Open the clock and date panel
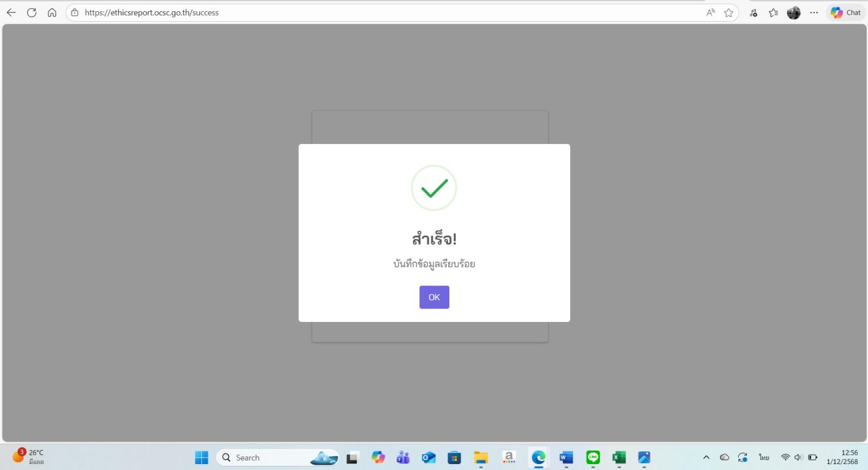 [x=842, y=458]
